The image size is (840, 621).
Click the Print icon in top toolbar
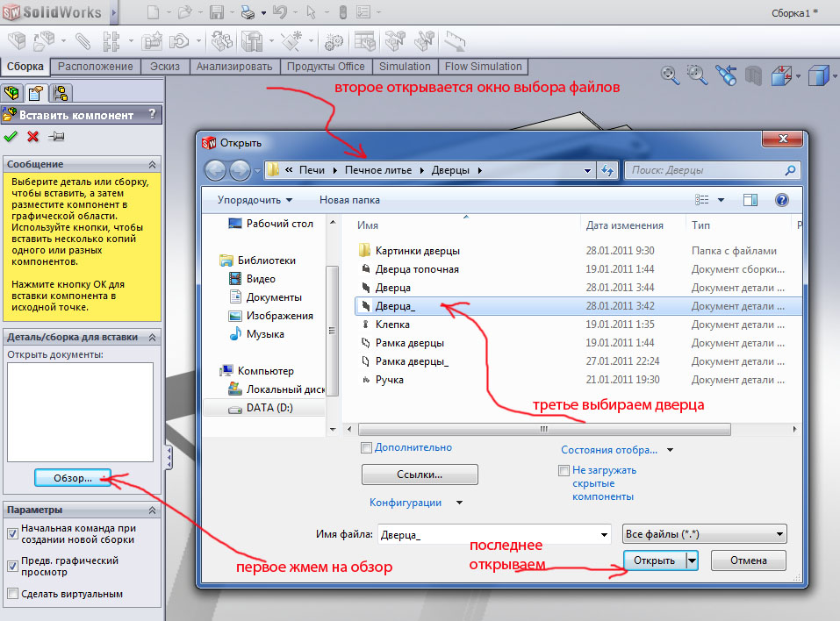248,12
